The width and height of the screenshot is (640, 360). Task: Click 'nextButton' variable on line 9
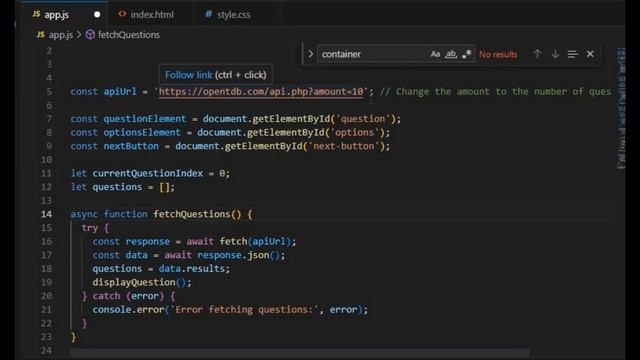coord(131,146)
